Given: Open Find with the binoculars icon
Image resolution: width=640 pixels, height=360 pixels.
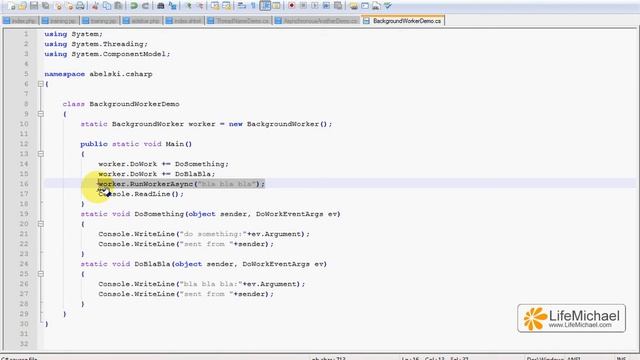Looking at the screenshot, I should tap(160, 6).
